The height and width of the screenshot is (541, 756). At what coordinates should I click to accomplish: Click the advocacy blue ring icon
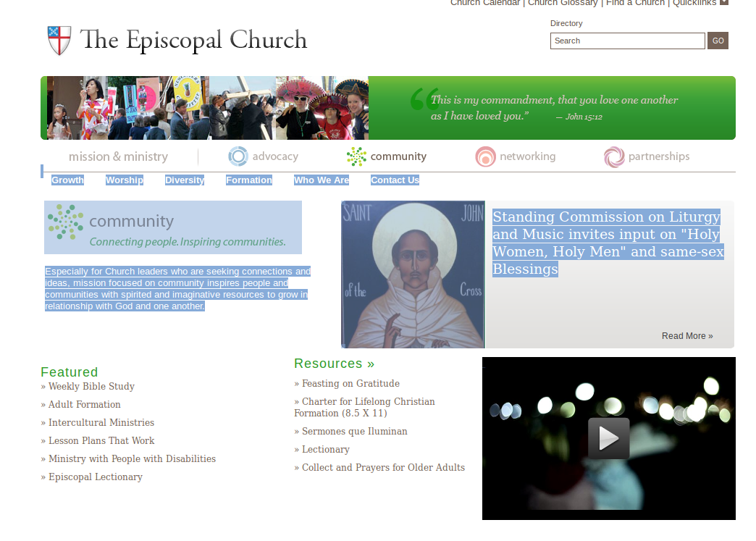point(238,156)
